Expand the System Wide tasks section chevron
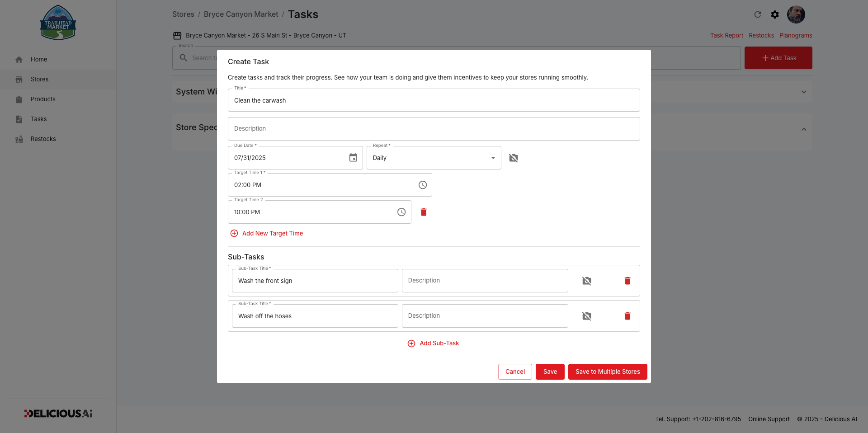868x433 pixels. (804, 92)
